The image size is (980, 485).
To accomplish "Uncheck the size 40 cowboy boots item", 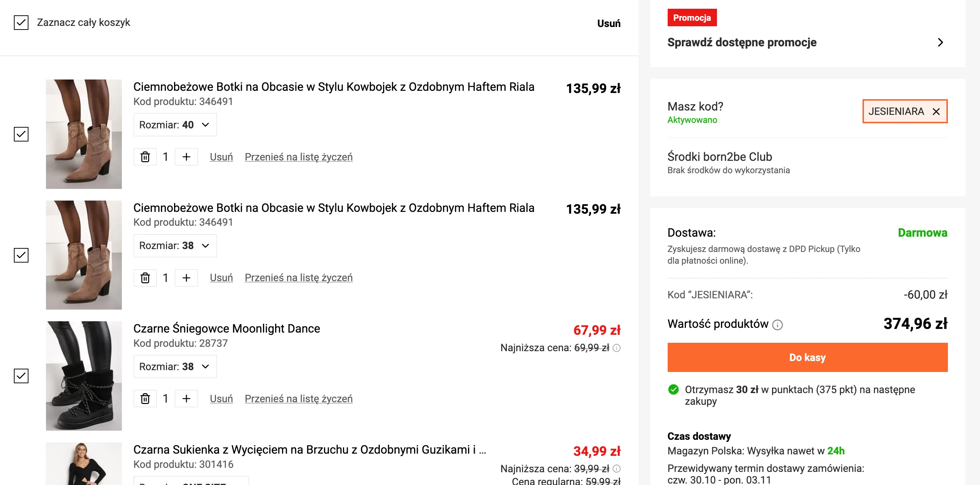I will point(21,134).
